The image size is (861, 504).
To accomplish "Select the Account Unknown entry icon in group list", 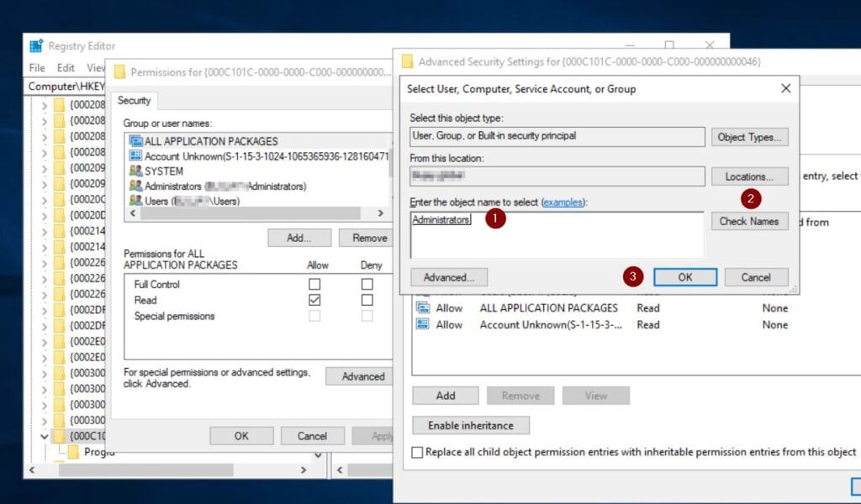I will pos(135,155).
